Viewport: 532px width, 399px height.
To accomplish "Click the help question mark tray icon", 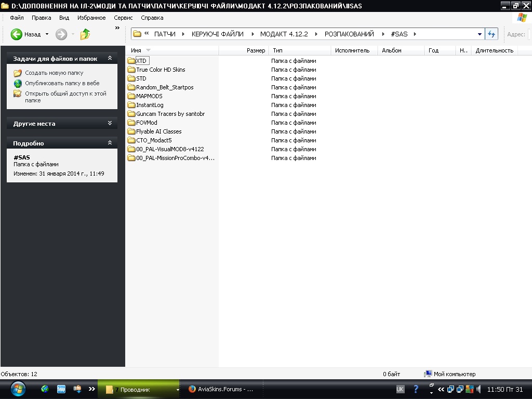I will point(416,389).
